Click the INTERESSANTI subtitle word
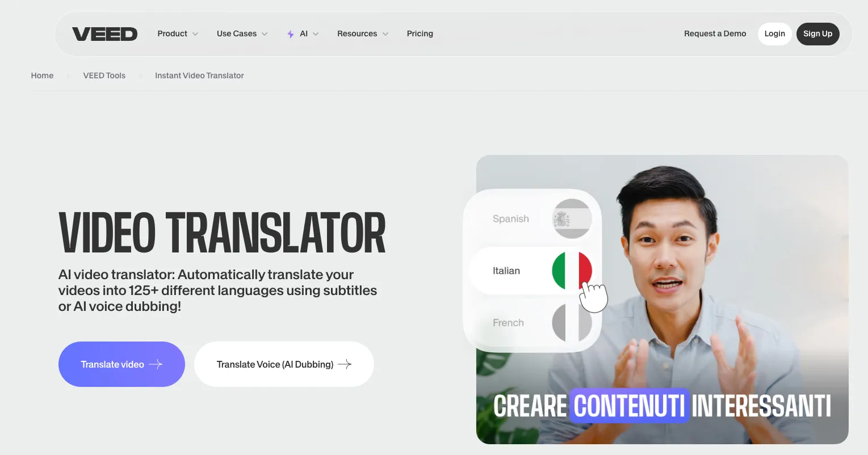This screenshot has height=455, width=868. 761,406
